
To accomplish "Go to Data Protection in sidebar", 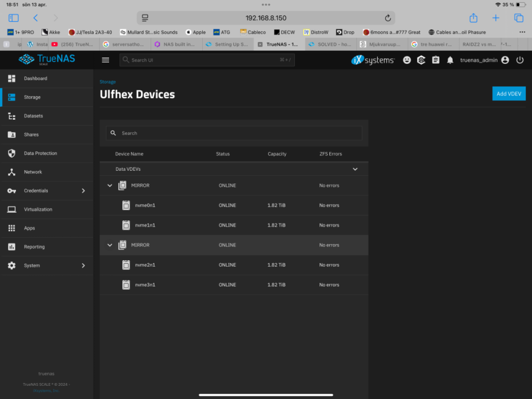I will [40, 153].
